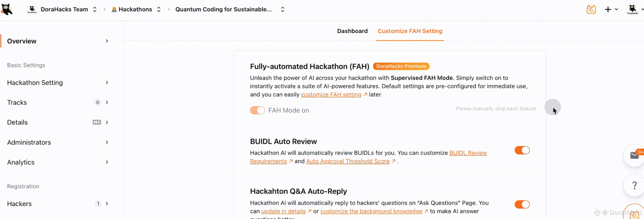Open DoraHacks Team switcher dropdown

pyautogui.click(x=95, y=10)
